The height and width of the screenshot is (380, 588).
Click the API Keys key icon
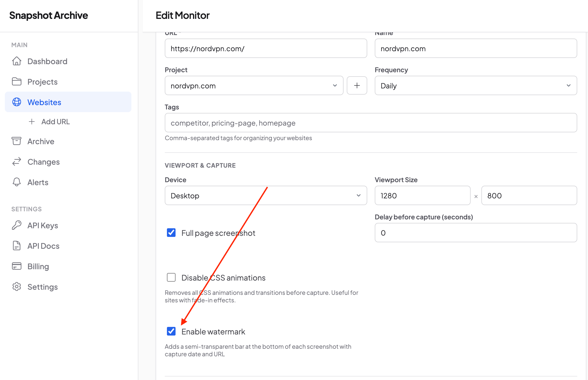tap(17, 225)
